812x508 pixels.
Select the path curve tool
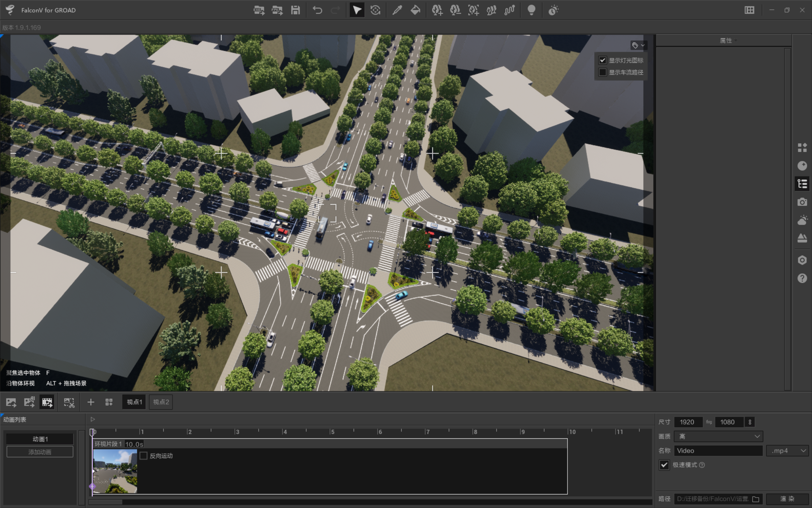click(509, 10)
